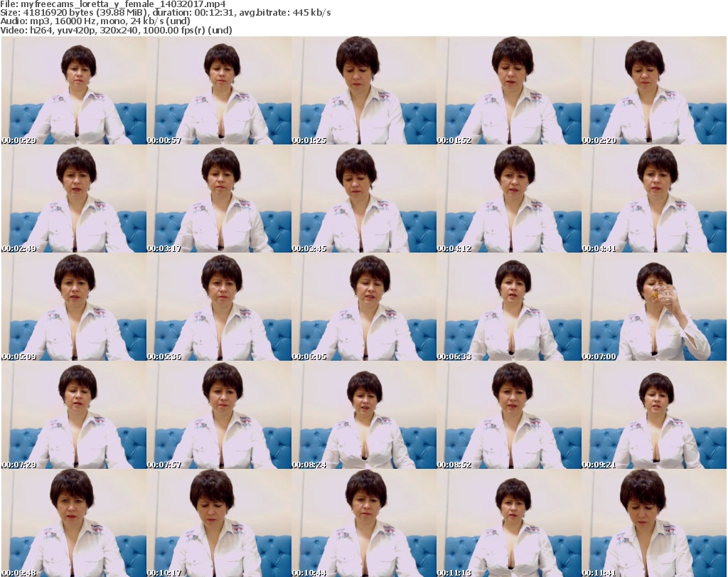728x577 pixels.
Task: Select the thumbnail timestamped 00:10:17
Action: (x=219, y=523)
